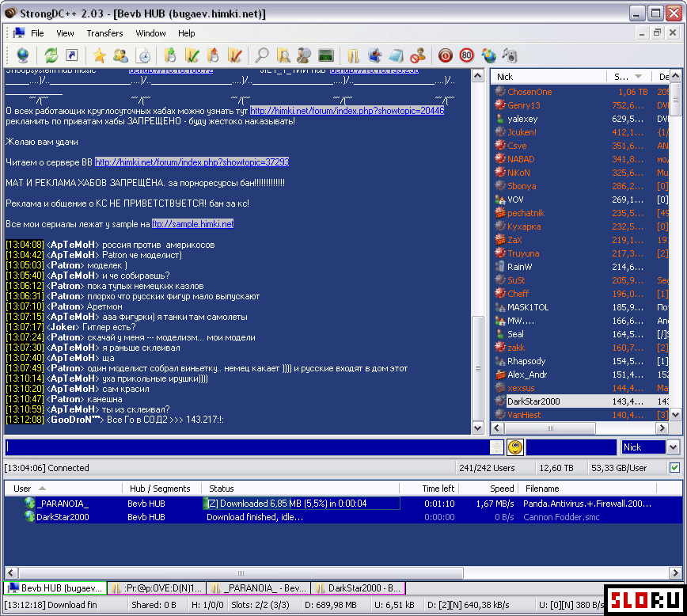Select the DarkStar2000 transfer row
Viewport: 687px width, 616px height.
click(x=343, y=517)
